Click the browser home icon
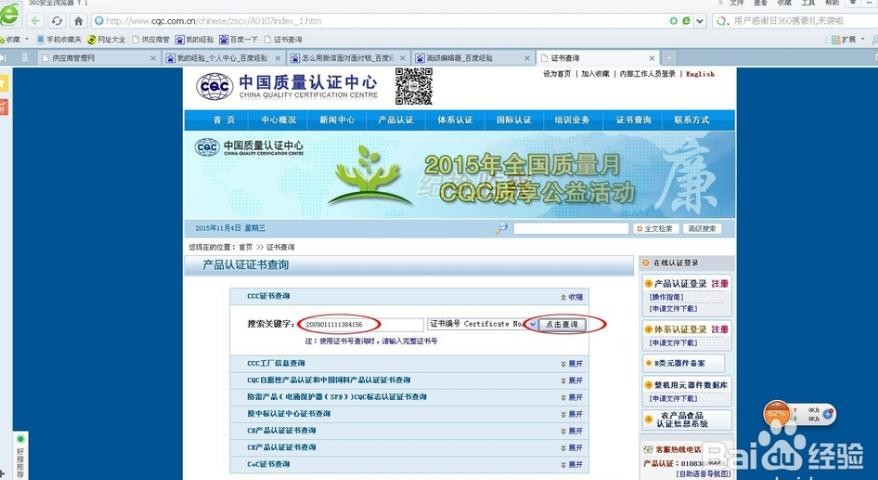Viewport: 878px width, 480px height. point(78,21)
